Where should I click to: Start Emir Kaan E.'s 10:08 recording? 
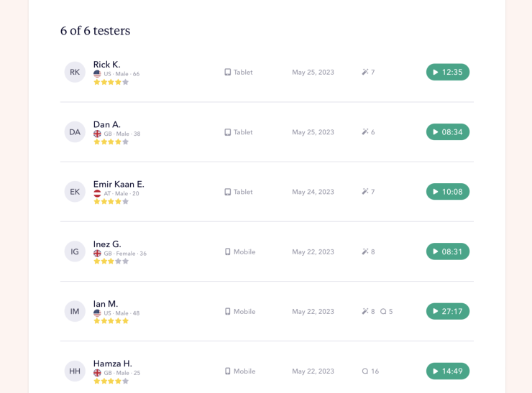click(447, 192)
